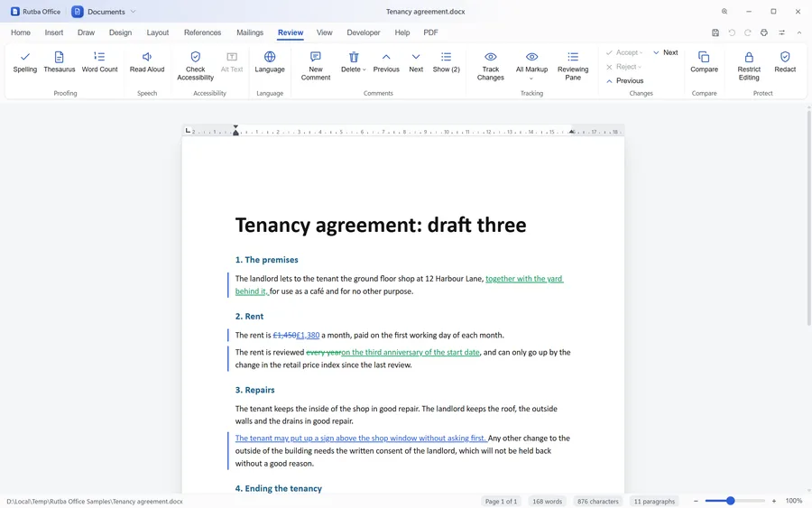Click the left indent marker on ruler
812x508 pixels.
coord(235,133)
